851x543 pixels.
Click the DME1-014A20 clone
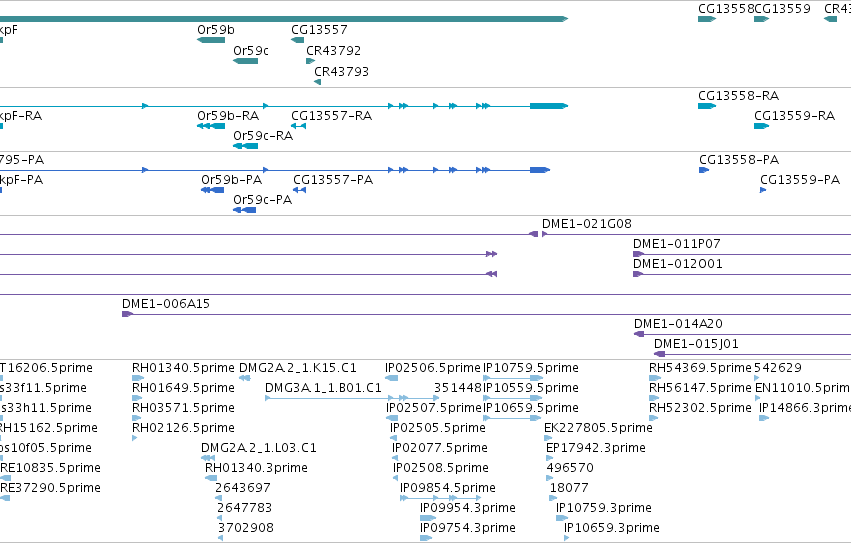coord(742,334)
